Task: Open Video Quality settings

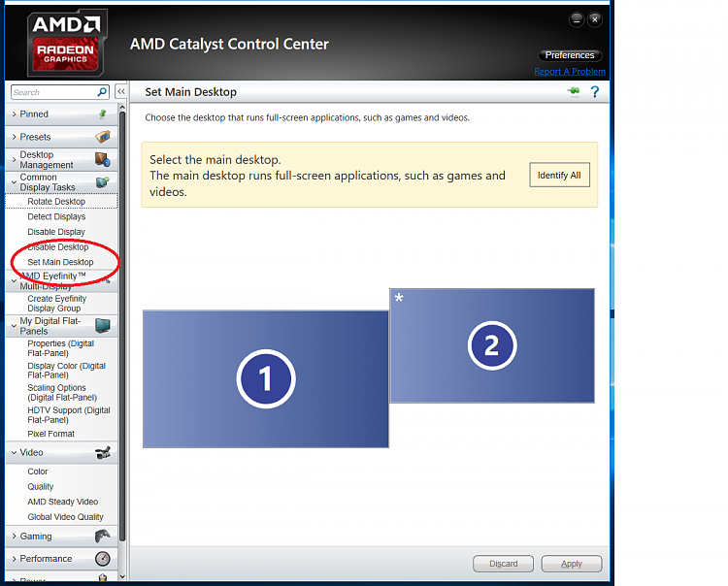Action: [x=41, y=487]
